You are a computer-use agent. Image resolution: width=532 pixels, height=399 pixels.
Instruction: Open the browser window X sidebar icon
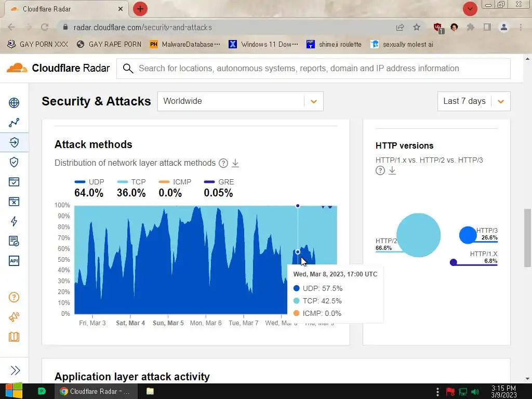click(14, 202)
